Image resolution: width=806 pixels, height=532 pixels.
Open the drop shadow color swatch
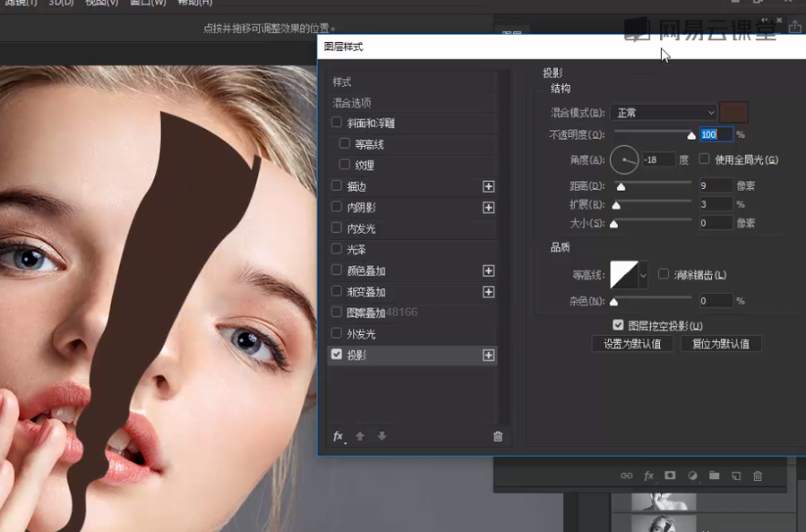click(734, 113)
